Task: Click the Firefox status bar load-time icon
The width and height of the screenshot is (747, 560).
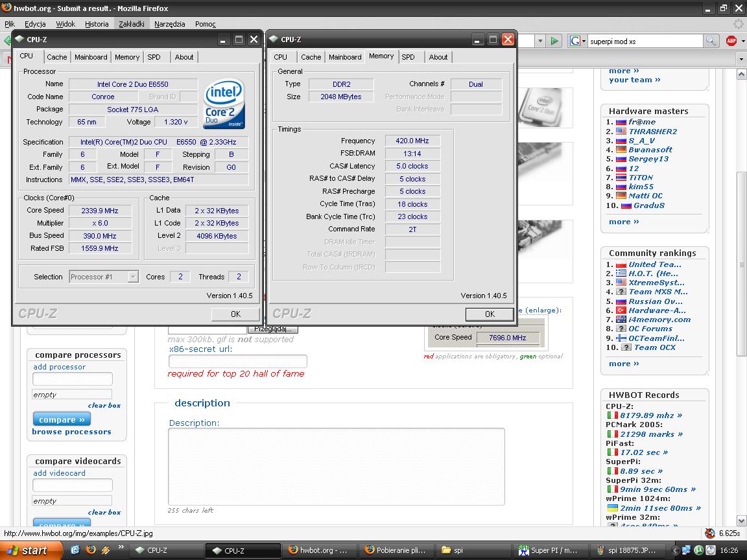Action: 710,533
